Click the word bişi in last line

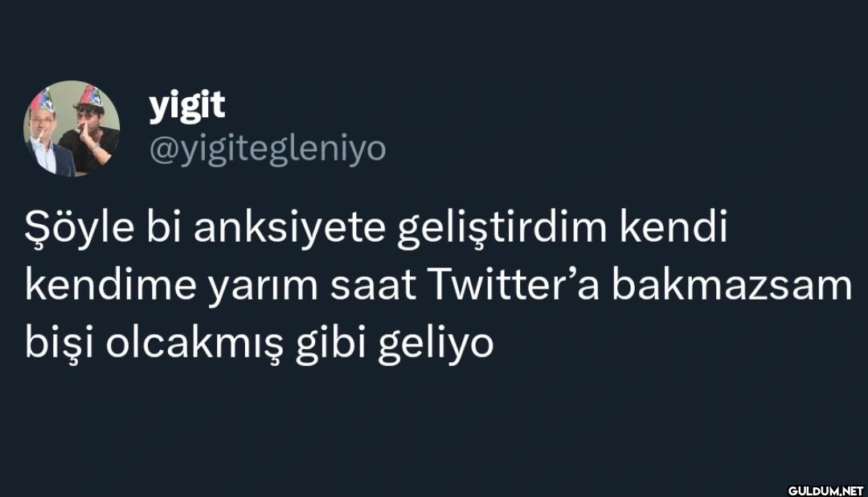[x=59, y=344]
